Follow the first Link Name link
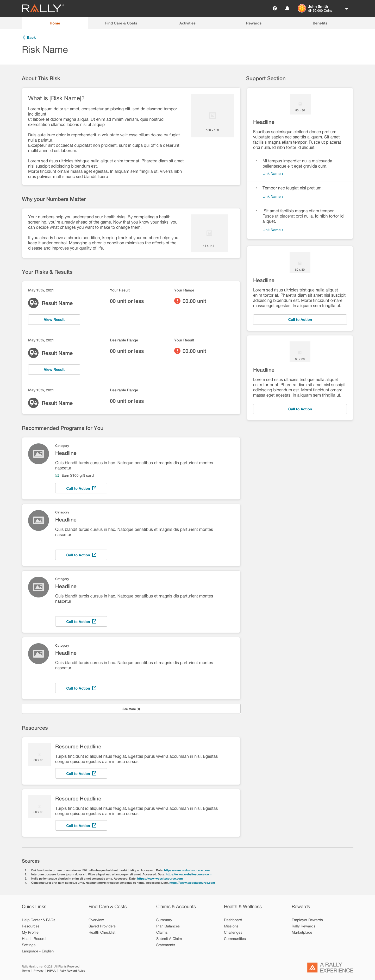 point(273,174)
